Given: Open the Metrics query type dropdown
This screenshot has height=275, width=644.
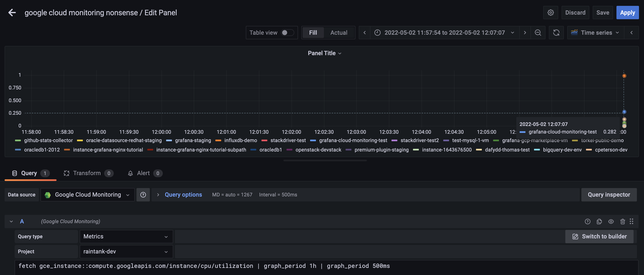Looking at the screenshot, I should click(126, 236).
